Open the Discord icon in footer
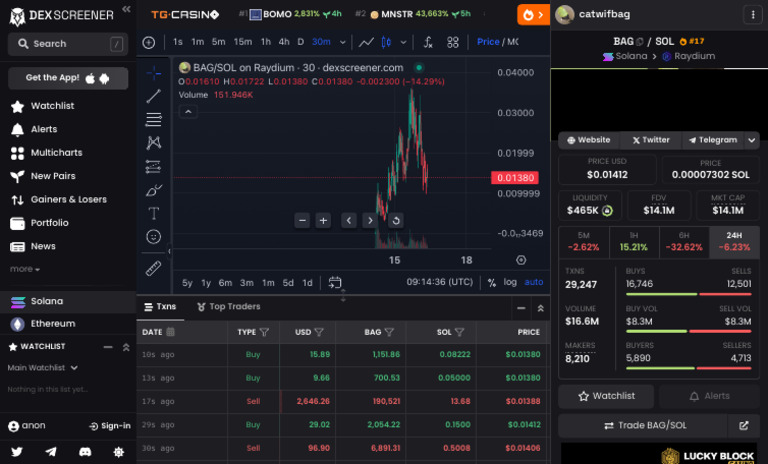Image resolution: width=768 pixels, height=464 pixels. pos(85,452)
